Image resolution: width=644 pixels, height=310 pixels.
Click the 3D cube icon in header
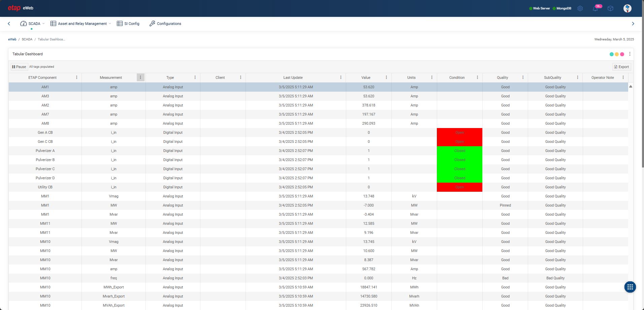coord(610,8)
